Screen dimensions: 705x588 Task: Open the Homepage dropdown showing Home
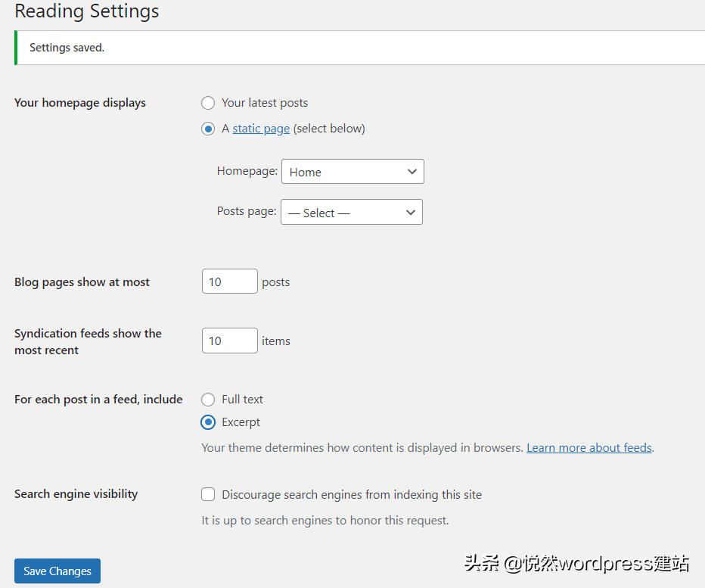click(x=352, y=172)
